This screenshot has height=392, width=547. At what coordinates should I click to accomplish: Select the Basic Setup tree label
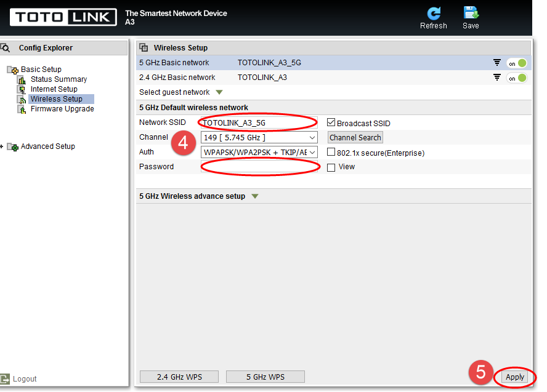point(41,70)
